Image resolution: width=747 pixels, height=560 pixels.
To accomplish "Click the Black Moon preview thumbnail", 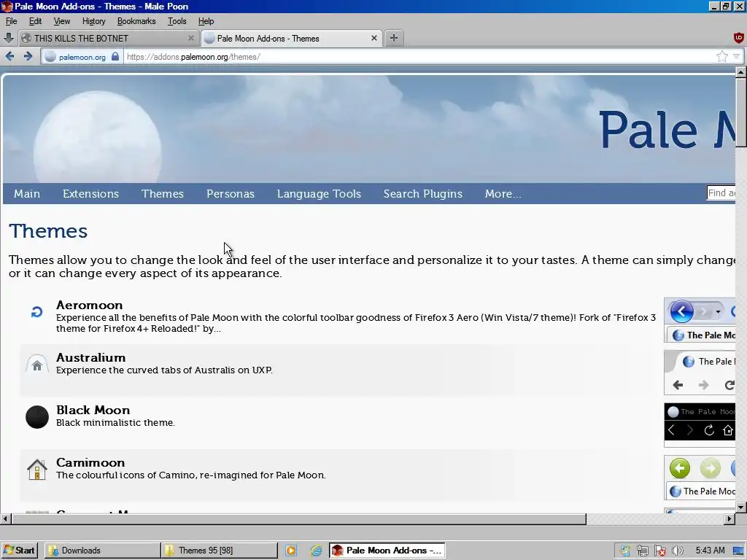I will coord(700,425).
